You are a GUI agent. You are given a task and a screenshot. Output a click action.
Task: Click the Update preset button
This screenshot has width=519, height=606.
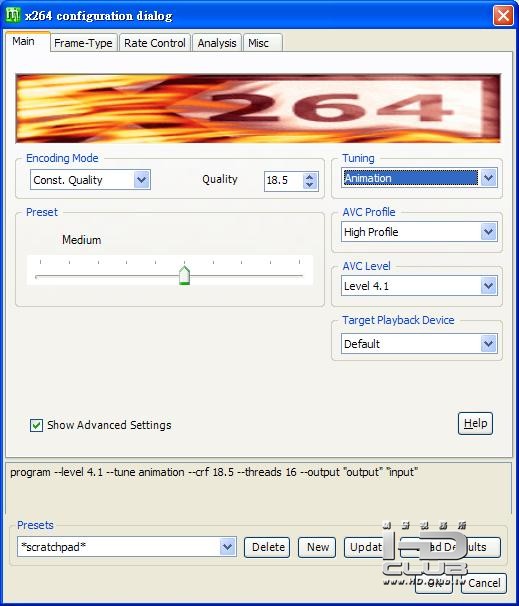coord(366,547)
